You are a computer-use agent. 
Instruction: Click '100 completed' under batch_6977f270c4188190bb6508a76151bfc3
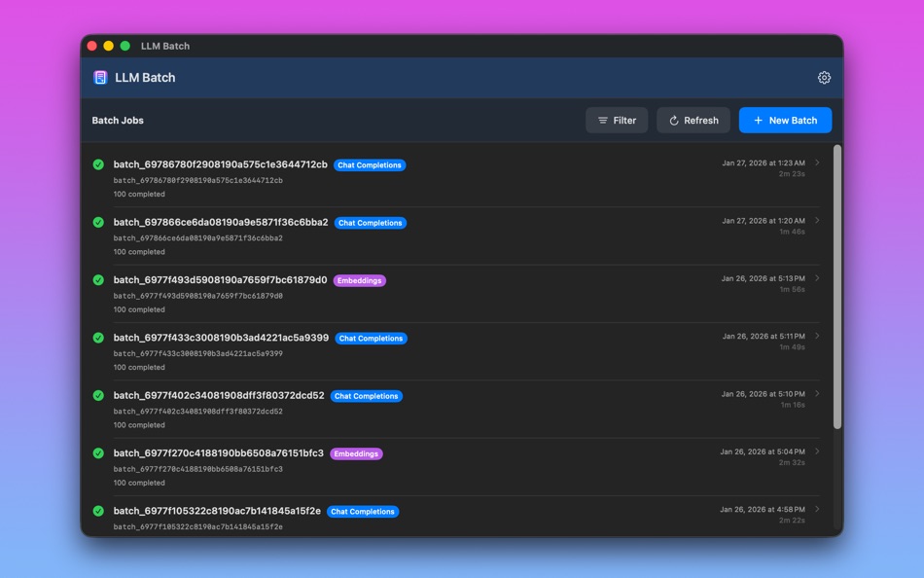pos(139,484)
